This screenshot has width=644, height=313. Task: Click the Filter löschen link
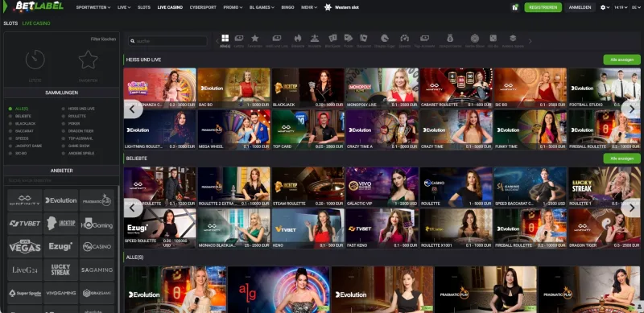click(x=103, y=39)
